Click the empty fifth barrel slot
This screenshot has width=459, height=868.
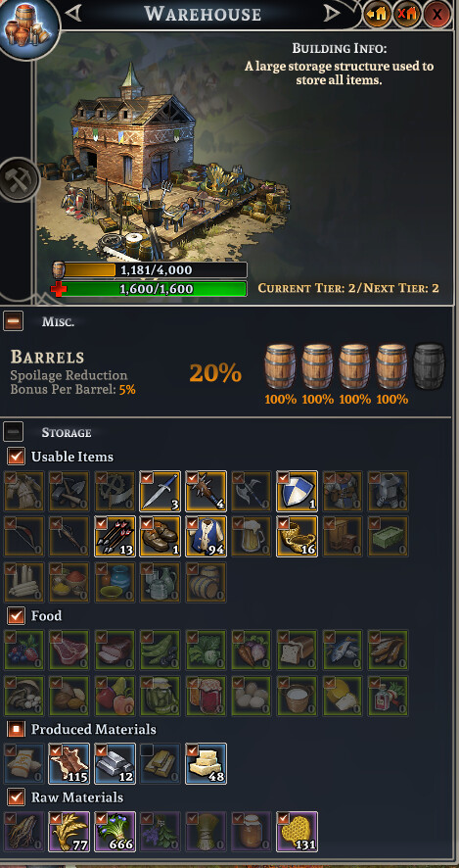point(429,366)
